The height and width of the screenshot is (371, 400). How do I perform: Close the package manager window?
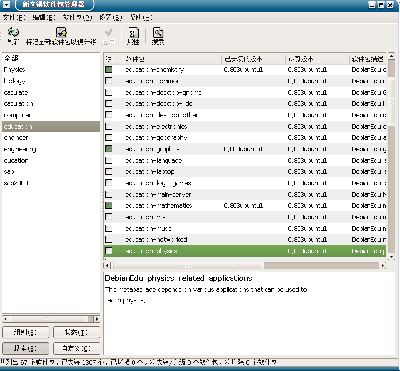(x=390, y=5)
